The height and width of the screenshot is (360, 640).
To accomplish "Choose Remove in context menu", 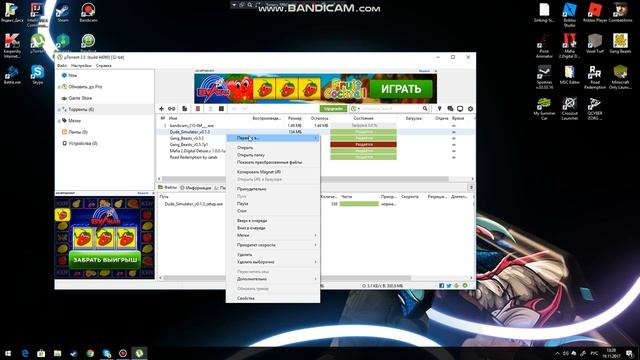I will coord(244,255).
